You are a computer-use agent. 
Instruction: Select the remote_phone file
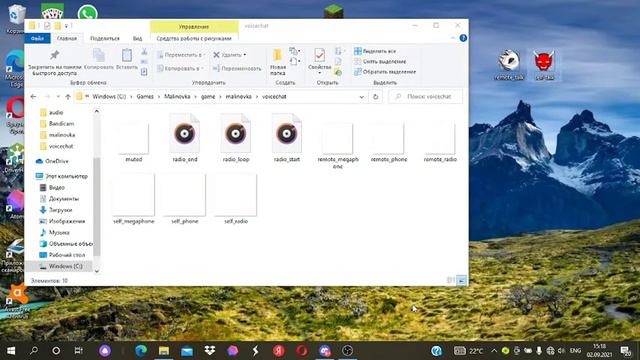389,141
